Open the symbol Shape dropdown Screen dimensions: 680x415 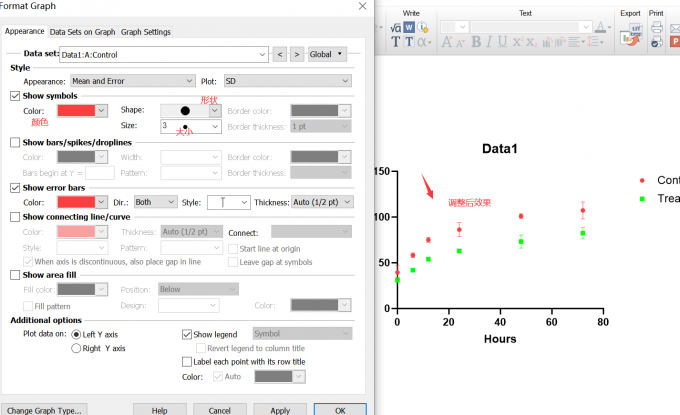(191, 111)
